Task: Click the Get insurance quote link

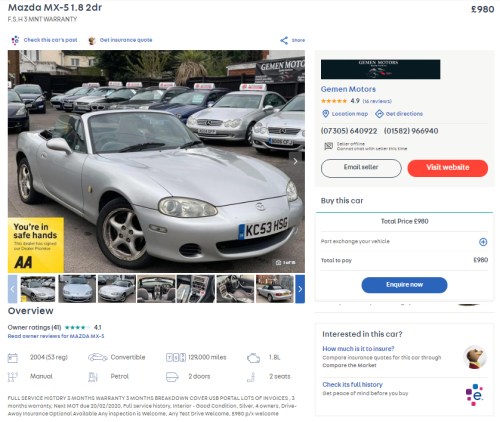Action: (126, 40)
